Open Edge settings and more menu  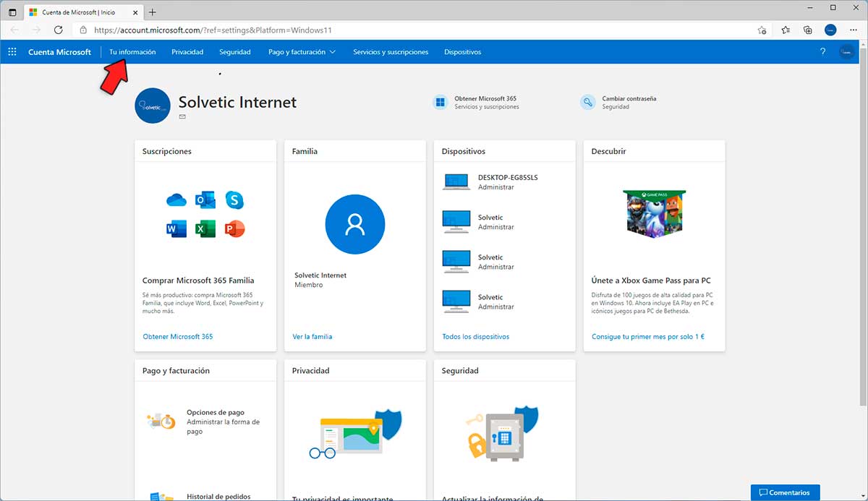854,30
